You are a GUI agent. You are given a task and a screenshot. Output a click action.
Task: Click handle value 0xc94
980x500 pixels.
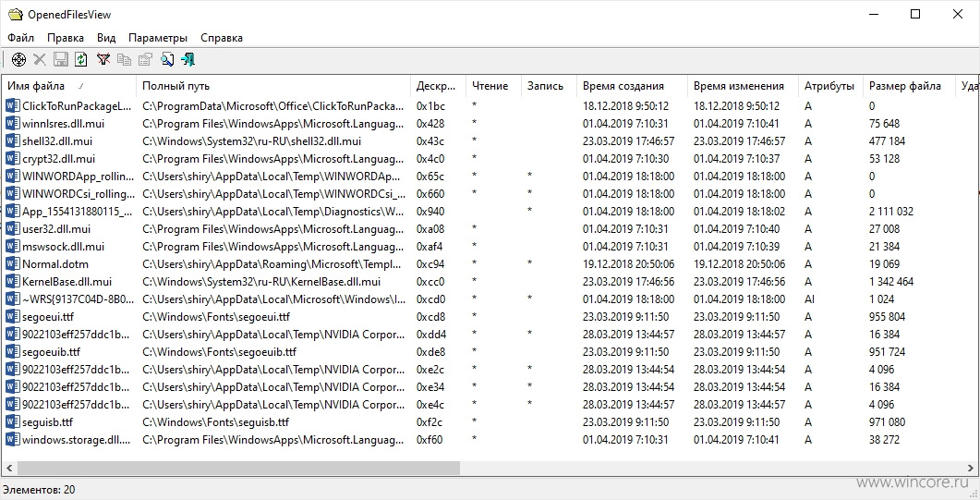coord(430,263)
